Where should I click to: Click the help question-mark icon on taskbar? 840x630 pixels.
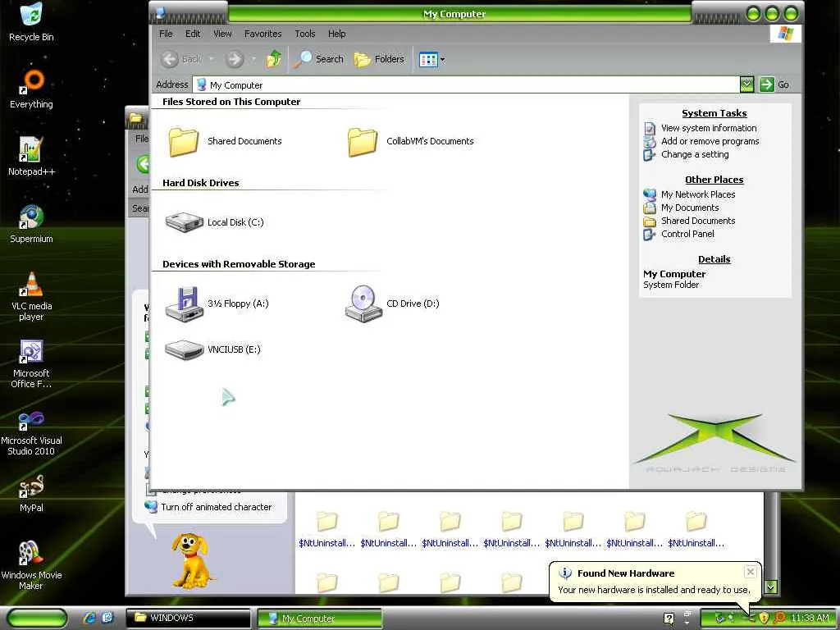pos(669,619)
